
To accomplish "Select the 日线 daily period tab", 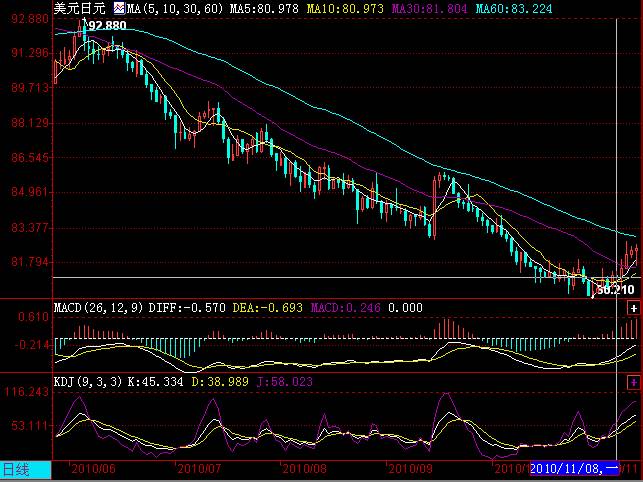I will tap(26, 470).
